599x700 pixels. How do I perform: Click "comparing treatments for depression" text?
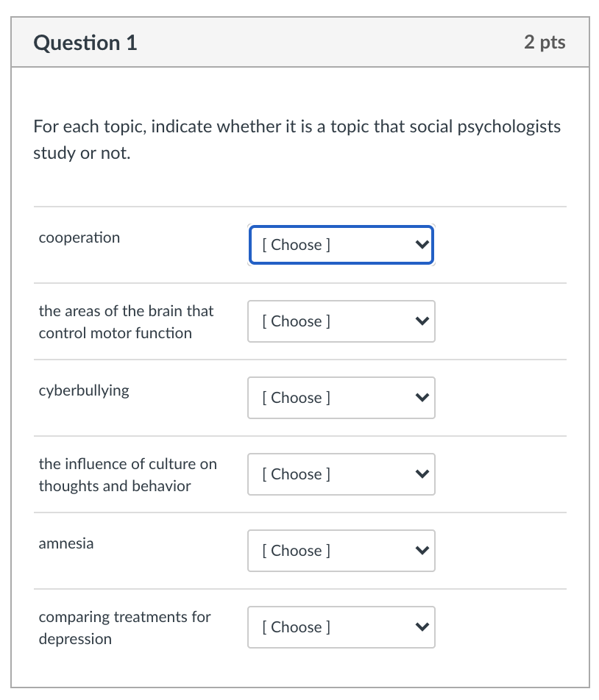tap(124, 628)
